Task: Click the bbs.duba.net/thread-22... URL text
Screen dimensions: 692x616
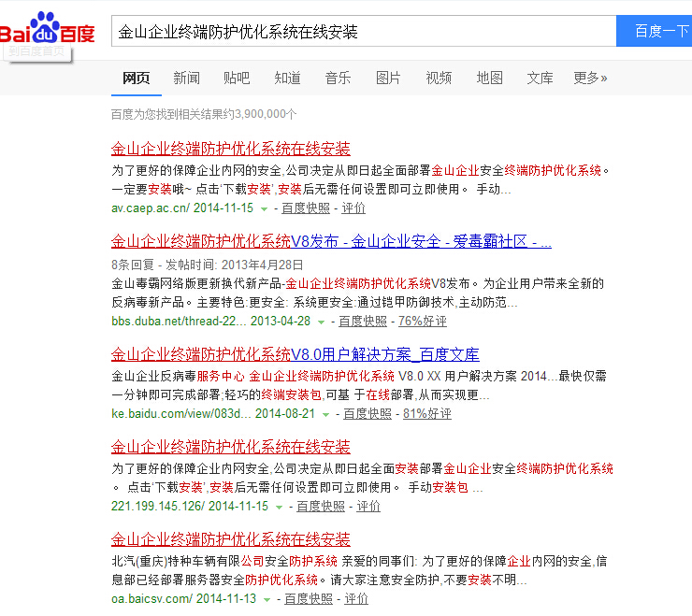Action: pos(179,322)
